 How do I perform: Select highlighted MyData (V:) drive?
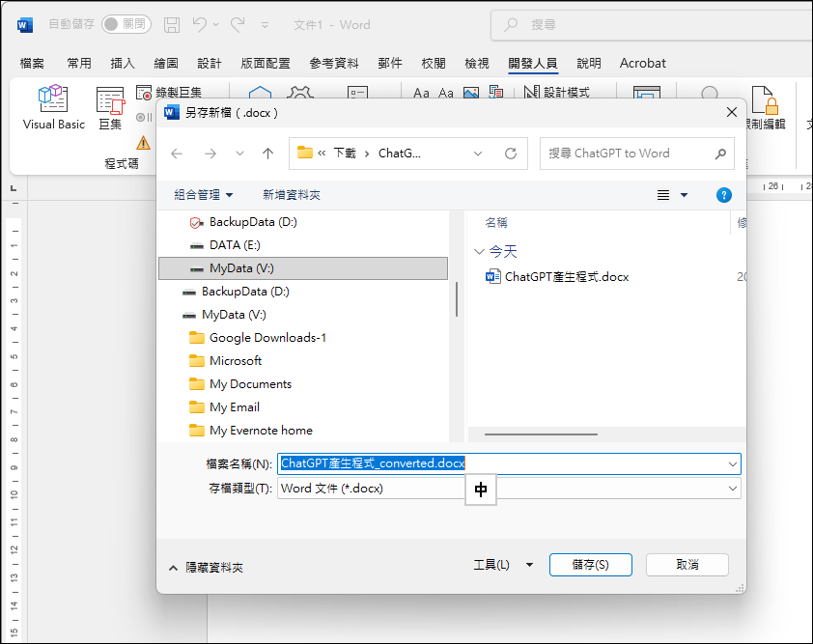[x=303, y=268]
